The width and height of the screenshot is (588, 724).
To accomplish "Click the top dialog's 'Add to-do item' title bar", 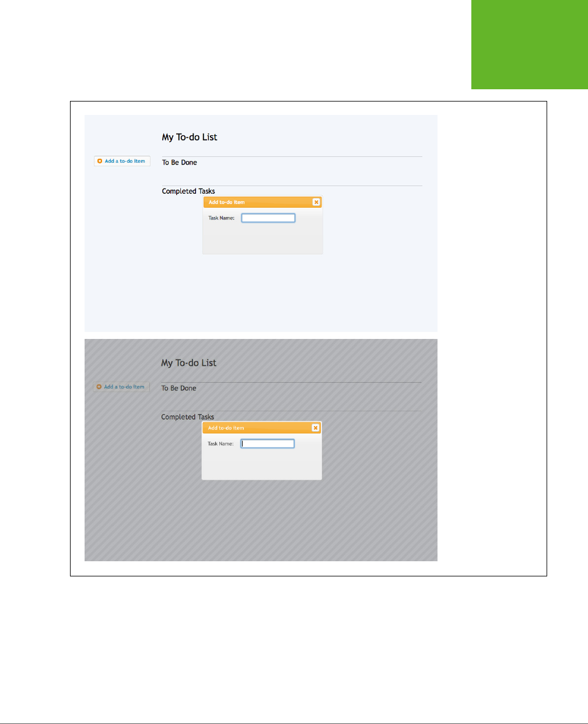I will (x=262, y=202).
